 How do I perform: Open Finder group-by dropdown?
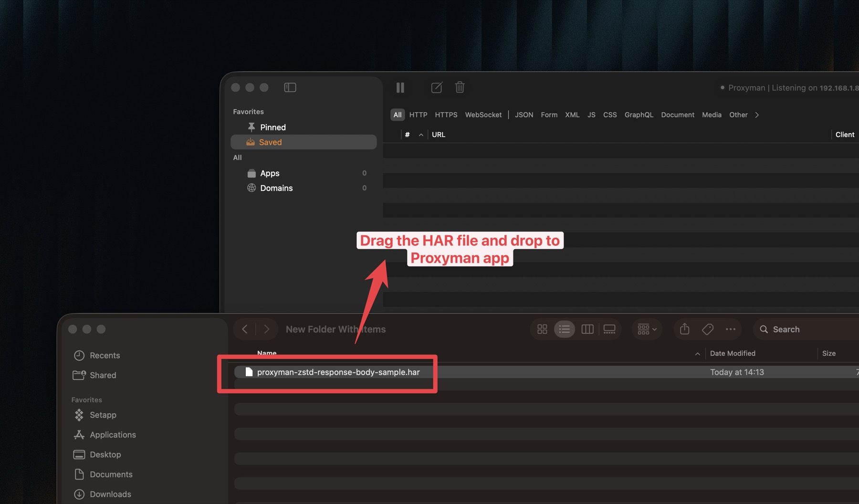click(x=647, y=329)
